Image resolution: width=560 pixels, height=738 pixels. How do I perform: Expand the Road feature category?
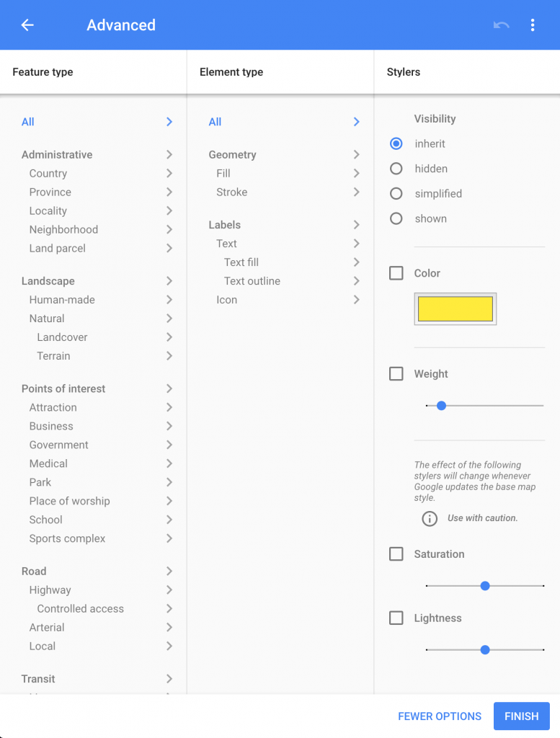tap(34, 572)
